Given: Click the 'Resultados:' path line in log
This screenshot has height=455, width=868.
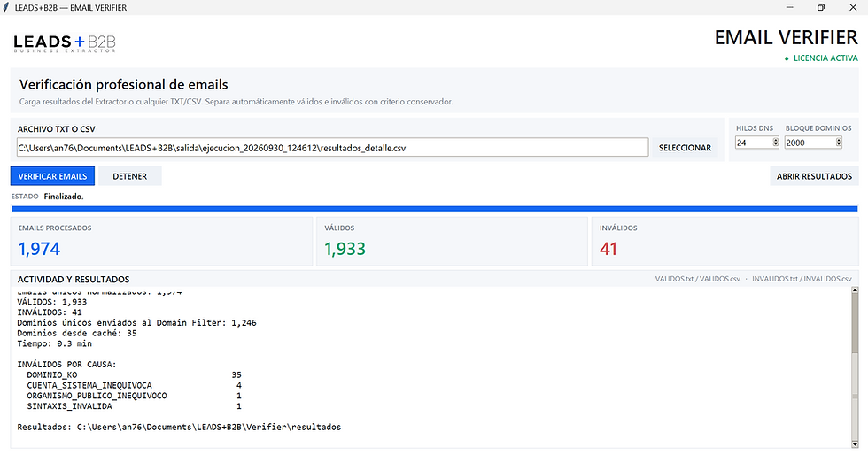Looking at the screenshot, I should (x=179, y=428).
